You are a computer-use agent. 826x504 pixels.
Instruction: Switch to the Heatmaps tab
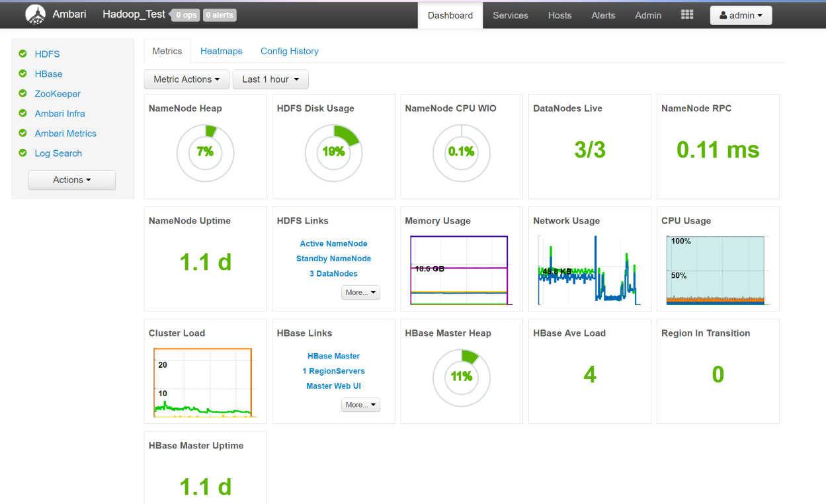[221, 51]
